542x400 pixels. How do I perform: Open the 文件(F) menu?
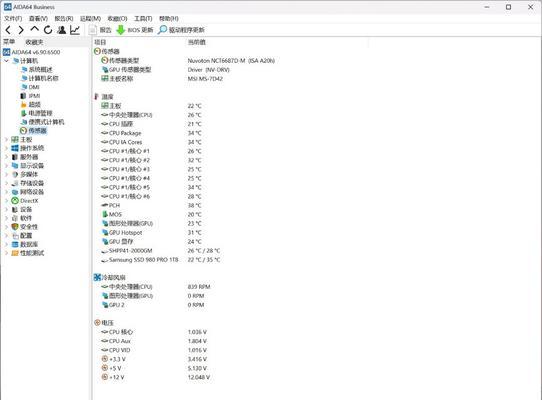[x=13, y=18]
